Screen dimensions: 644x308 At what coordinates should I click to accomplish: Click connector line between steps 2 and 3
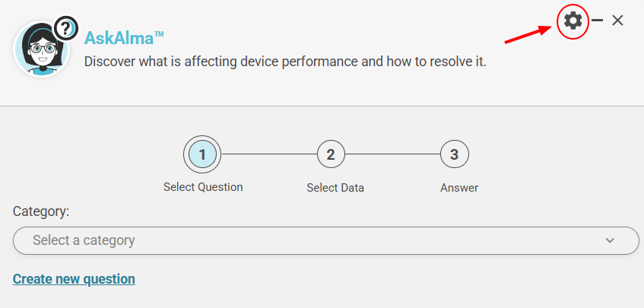[392, 155]
